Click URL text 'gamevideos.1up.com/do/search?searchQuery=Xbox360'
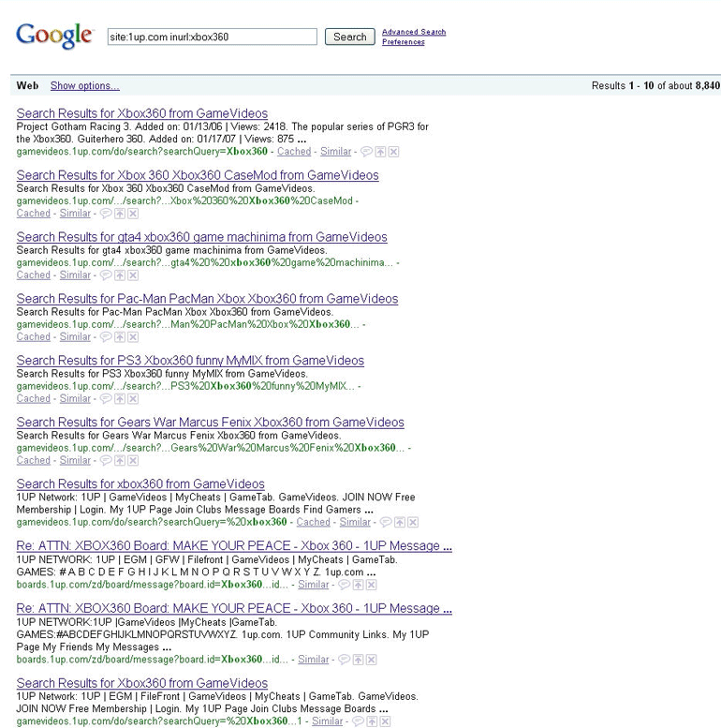The height and width of the screenshot is (728, 721). coord(142,152)
